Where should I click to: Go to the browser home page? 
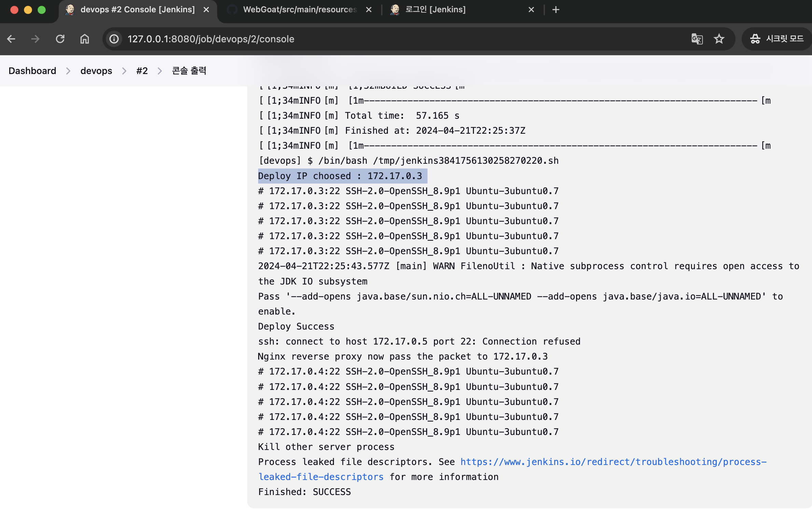coord(84,39)
